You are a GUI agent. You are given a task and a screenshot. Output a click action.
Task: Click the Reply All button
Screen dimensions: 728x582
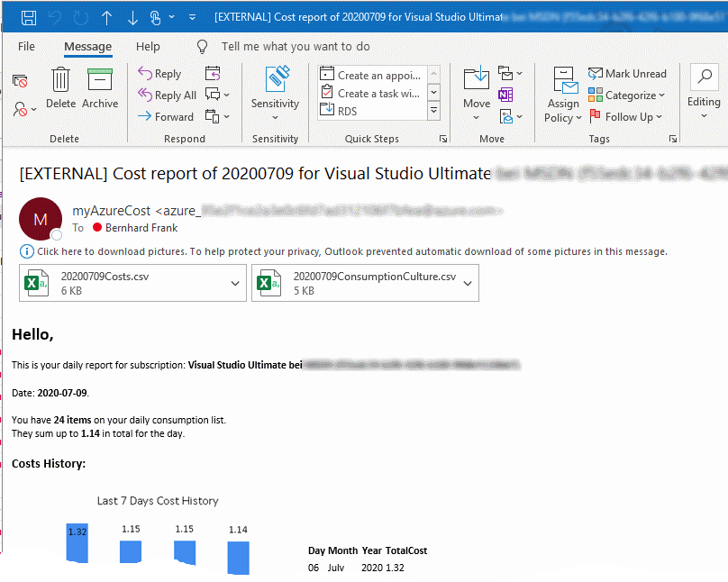[168, 95]
